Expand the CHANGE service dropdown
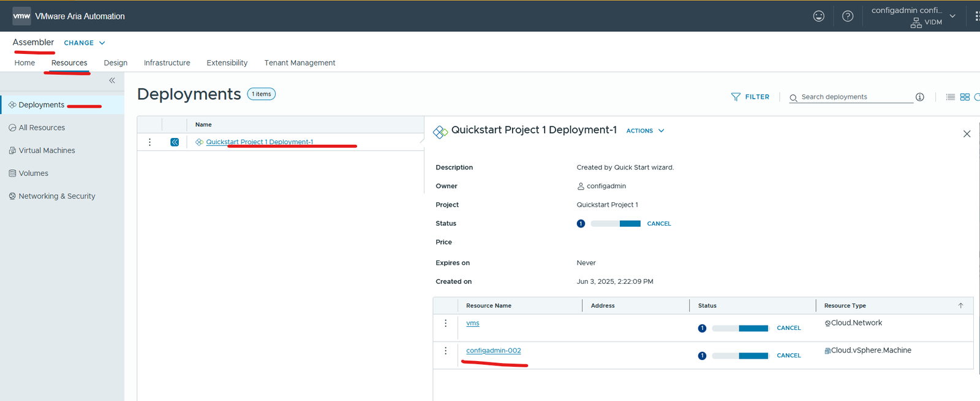This screenshot has width=980, height=401. tap(85, 43)
